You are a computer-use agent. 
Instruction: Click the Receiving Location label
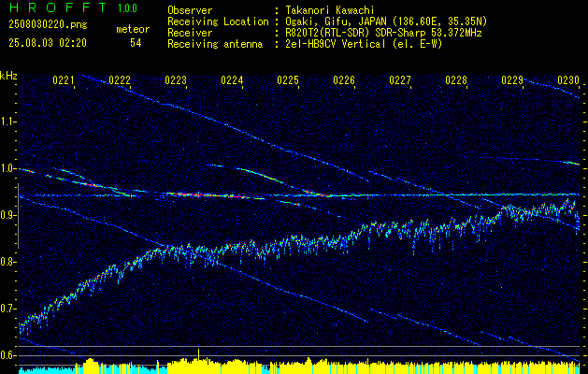coord(218,22)
